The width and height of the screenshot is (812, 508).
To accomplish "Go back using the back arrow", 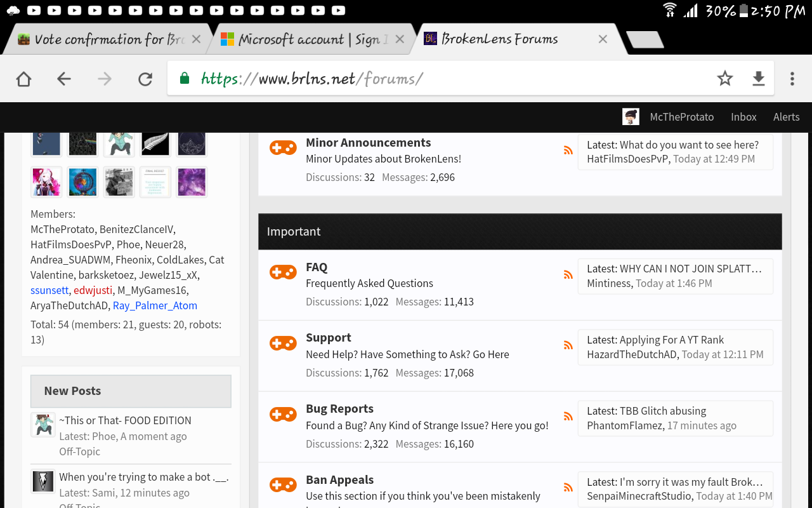I will coord(63,79).
